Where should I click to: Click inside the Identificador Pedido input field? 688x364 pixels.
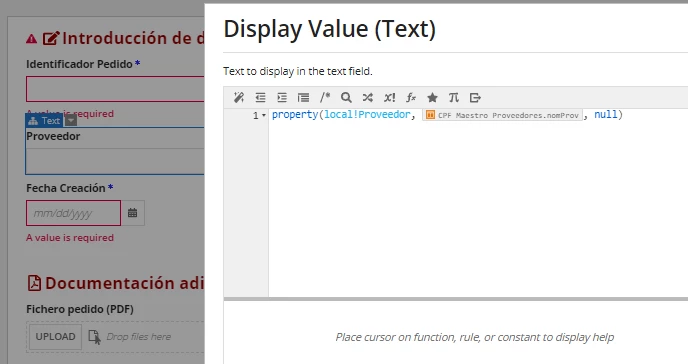[115, 89]
